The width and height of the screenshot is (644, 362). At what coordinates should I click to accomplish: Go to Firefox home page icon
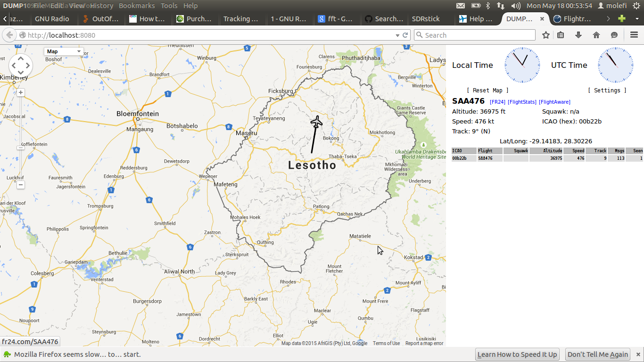(596, 35)
